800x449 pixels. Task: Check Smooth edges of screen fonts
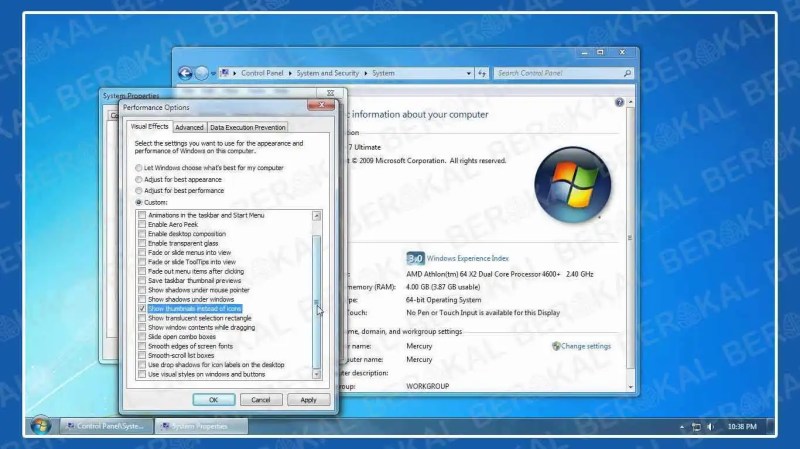coord(142,346)
